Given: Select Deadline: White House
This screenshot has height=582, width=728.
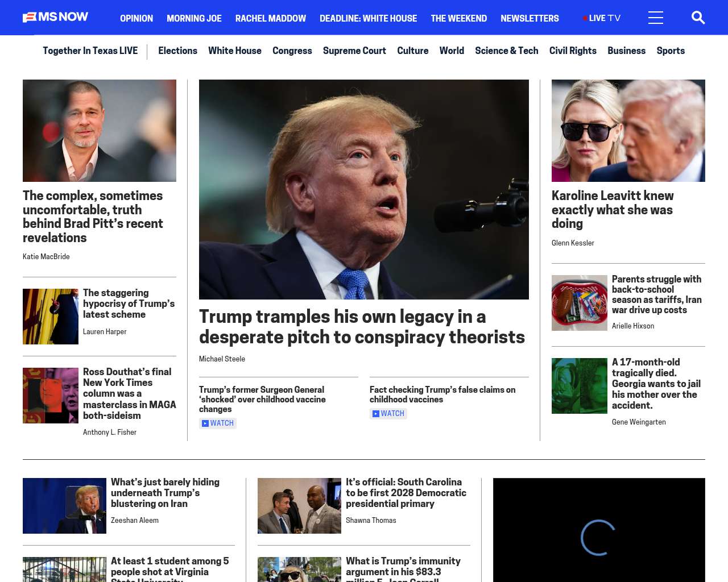Looking at the screenshot, I should pyautogui.click(x=368, y=18).
